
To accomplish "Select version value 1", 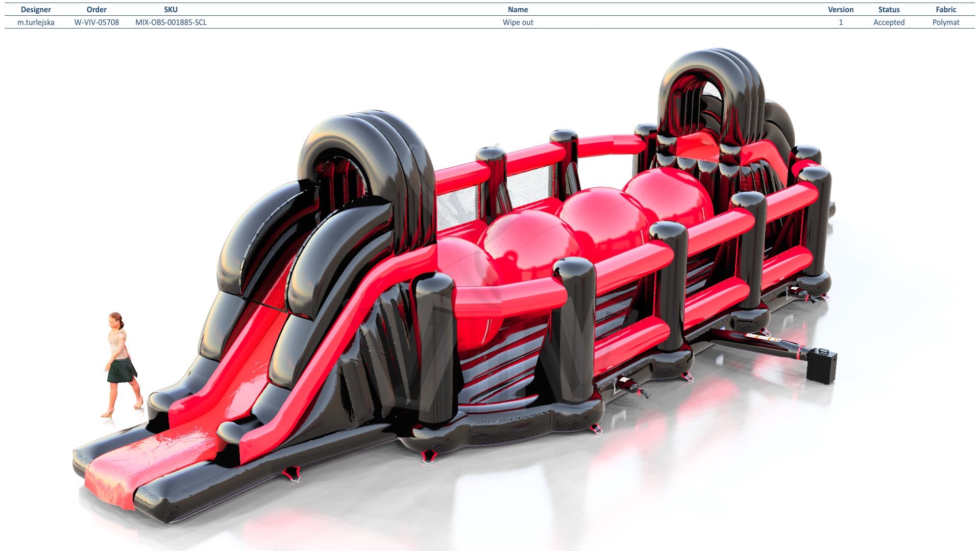I will pyautogui.click(x=841, y=22).
